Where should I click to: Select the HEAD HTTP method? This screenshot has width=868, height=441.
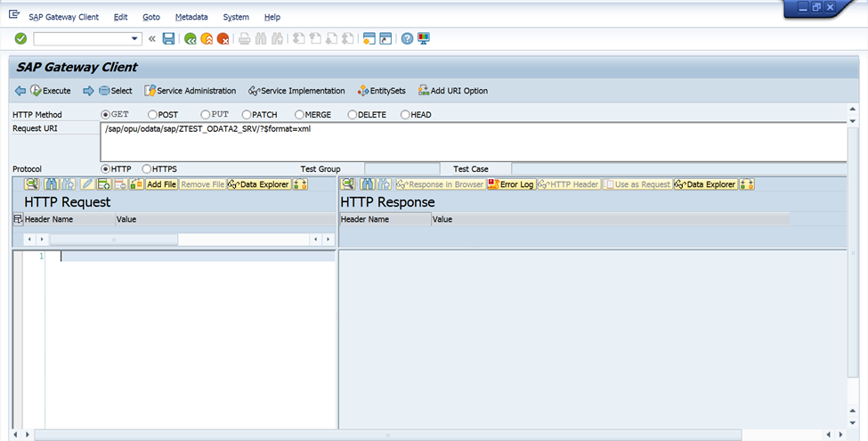405,115
